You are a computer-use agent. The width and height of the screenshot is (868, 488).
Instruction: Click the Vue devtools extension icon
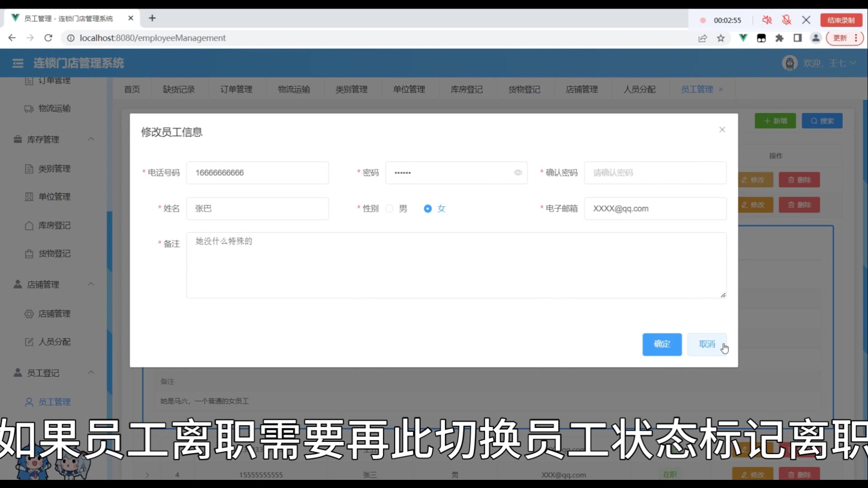pos(743,38)
